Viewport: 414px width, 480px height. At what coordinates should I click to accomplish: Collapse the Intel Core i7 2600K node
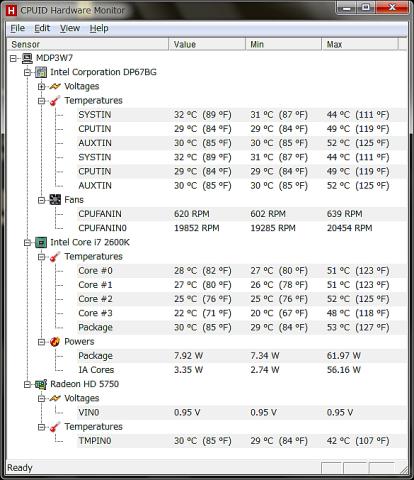[28, 243]
